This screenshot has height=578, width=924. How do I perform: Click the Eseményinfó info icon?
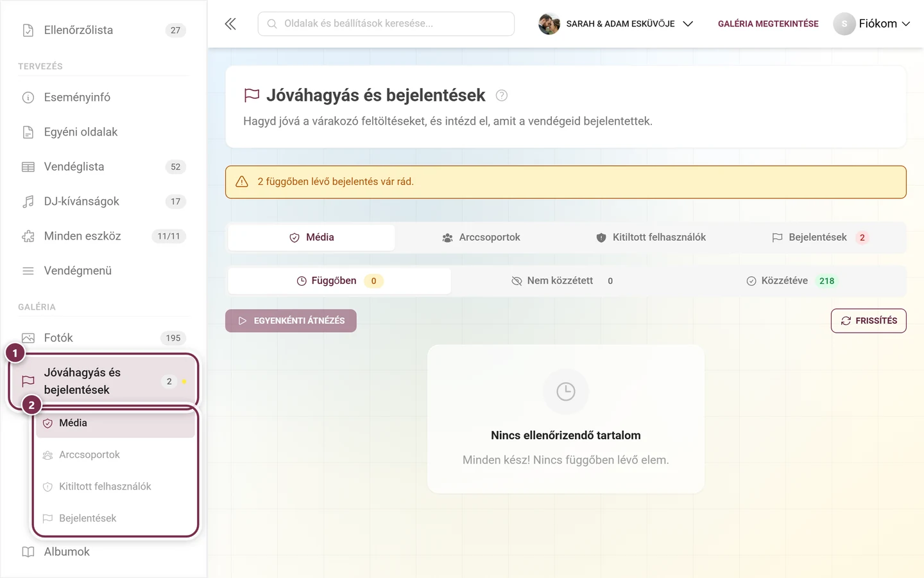[x=28, y=98]
